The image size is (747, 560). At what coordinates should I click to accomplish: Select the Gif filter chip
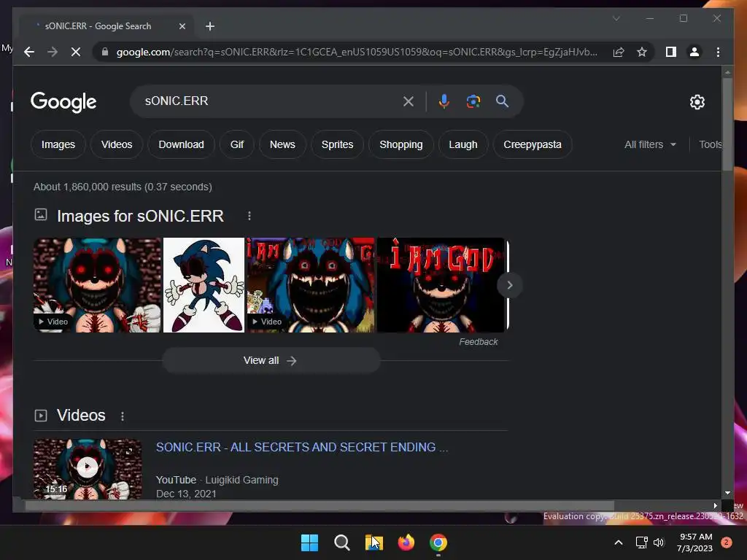point(237,144)
